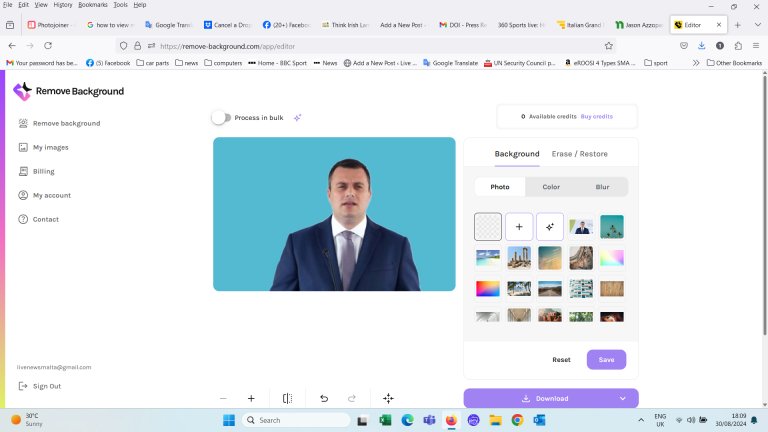Undo the last edit
This screenshot has height=432, width=768.
pos(324,399)
